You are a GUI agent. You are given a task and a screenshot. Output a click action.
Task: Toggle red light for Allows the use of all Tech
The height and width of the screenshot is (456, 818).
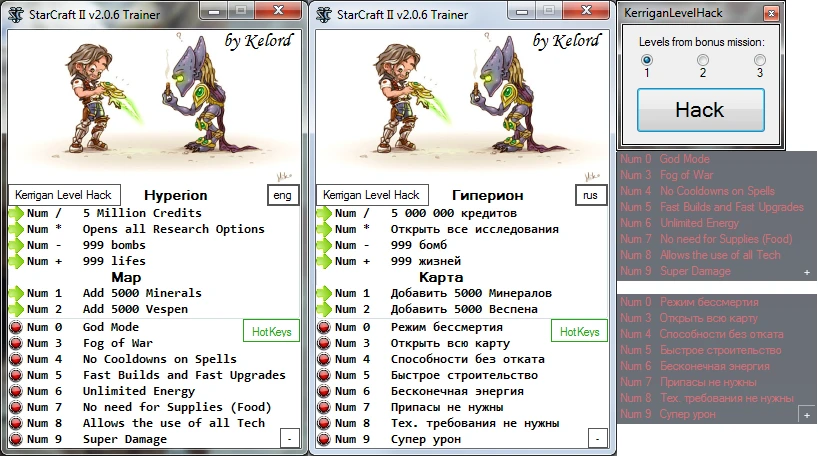[x=16, y=423]
